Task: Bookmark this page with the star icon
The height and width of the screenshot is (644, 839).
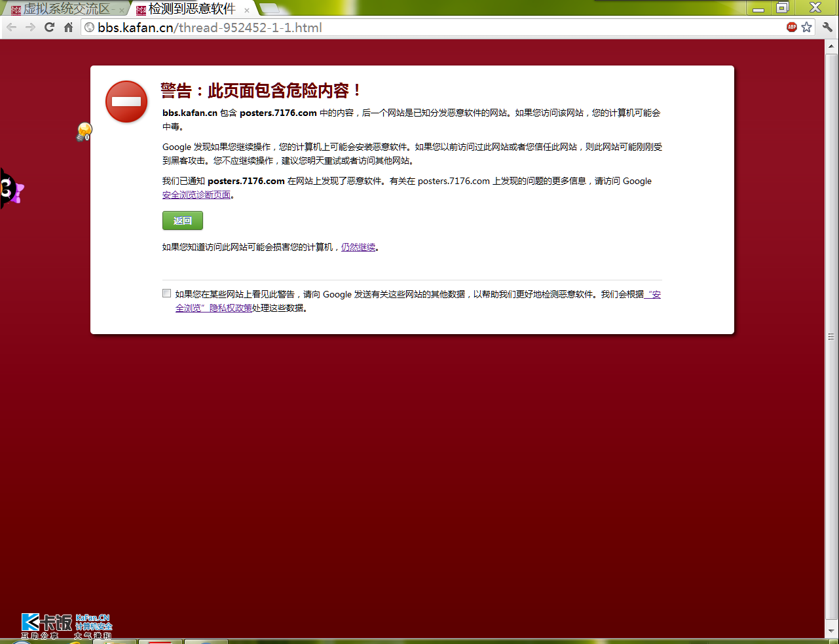Action: point(807,27)
